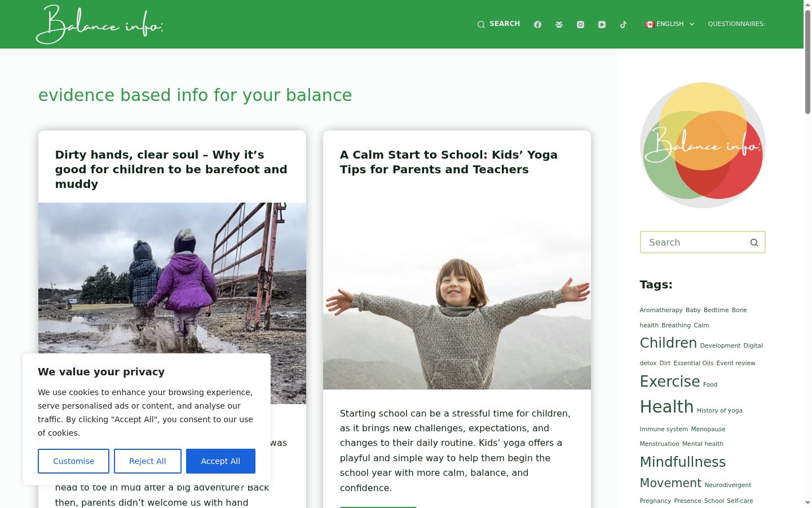Reject all cookies
812x508 pixels.
click(x=148, y=461)
